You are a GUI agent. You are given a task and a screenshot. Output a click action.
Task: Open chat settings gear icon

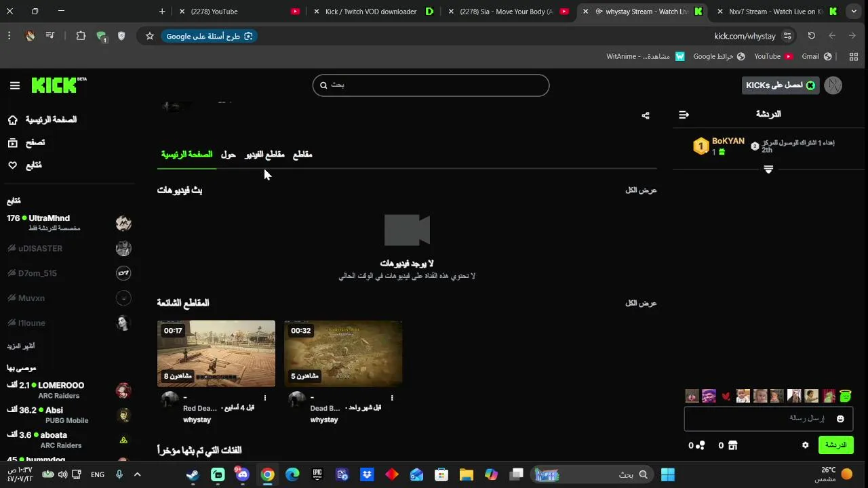click(x=806, y=445)
